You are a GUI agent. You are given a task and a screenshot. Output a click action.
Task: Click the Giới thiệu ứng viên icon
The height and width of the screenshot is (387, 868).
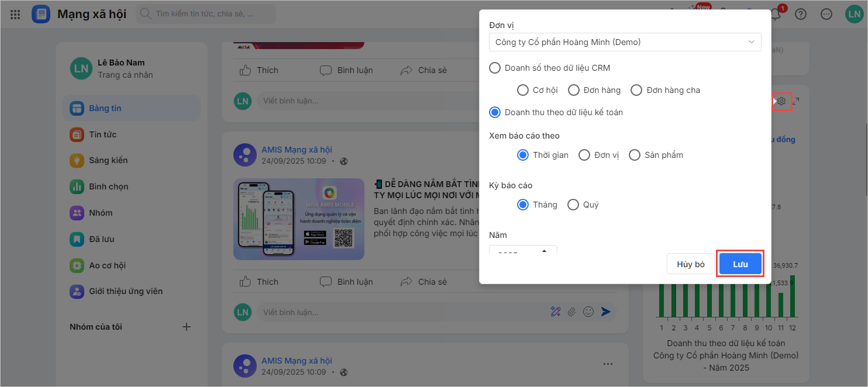coord(77,291)
